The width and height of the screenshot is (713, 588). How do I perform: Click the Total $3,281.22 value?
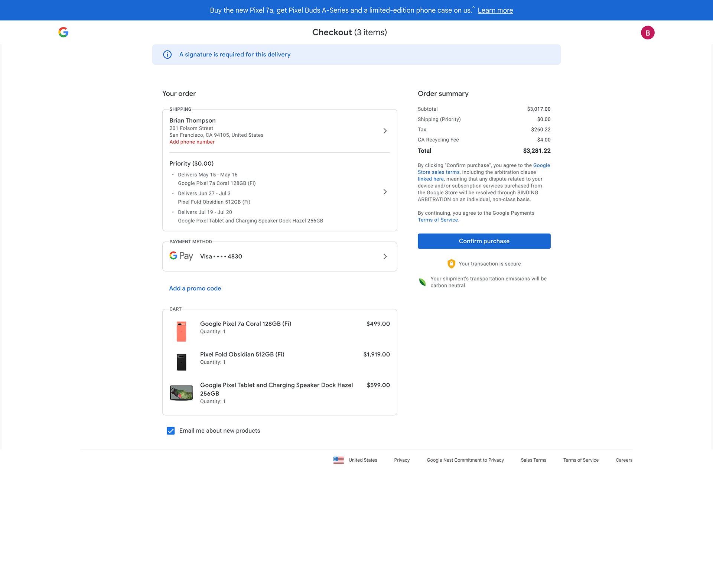tap(537, 151)
